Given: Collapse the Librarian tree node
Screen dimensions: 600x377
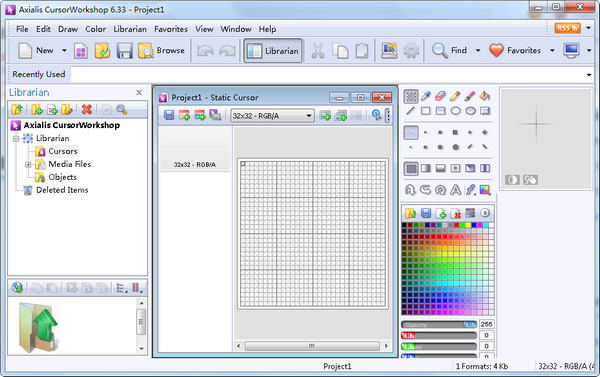Looking at the screenshot, I should click(x=16, y=139).
